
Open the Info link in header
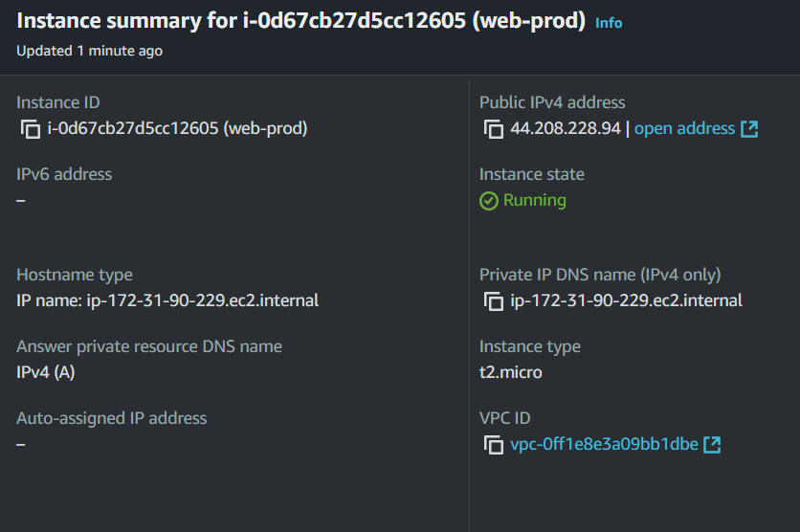[609, 23]
